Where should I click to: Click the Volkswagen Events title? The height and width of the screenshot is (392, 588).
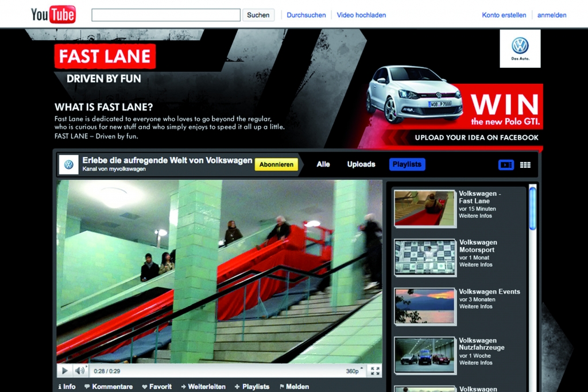(x=489, y=291)
